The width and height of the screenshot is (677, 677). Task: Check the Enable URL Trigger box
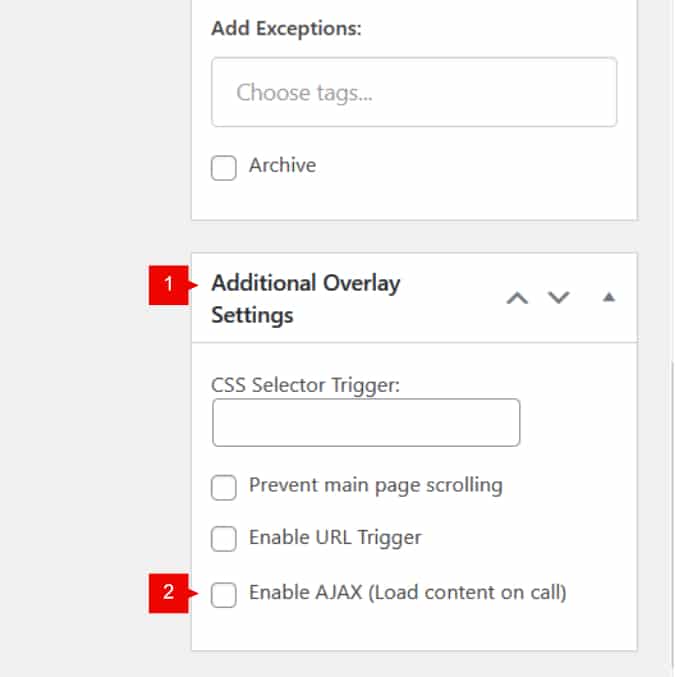pyautogui.click(x=224, y=539)
